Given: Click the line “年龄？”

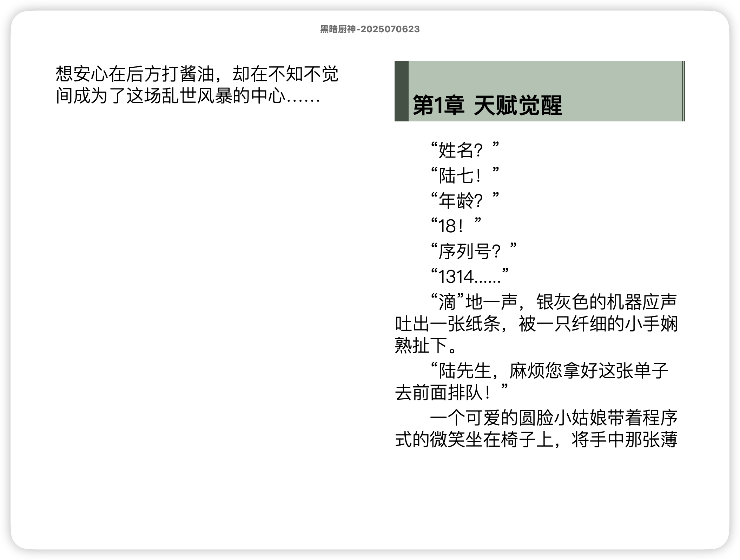Looking at the screenshot, I should coord(464,201).
